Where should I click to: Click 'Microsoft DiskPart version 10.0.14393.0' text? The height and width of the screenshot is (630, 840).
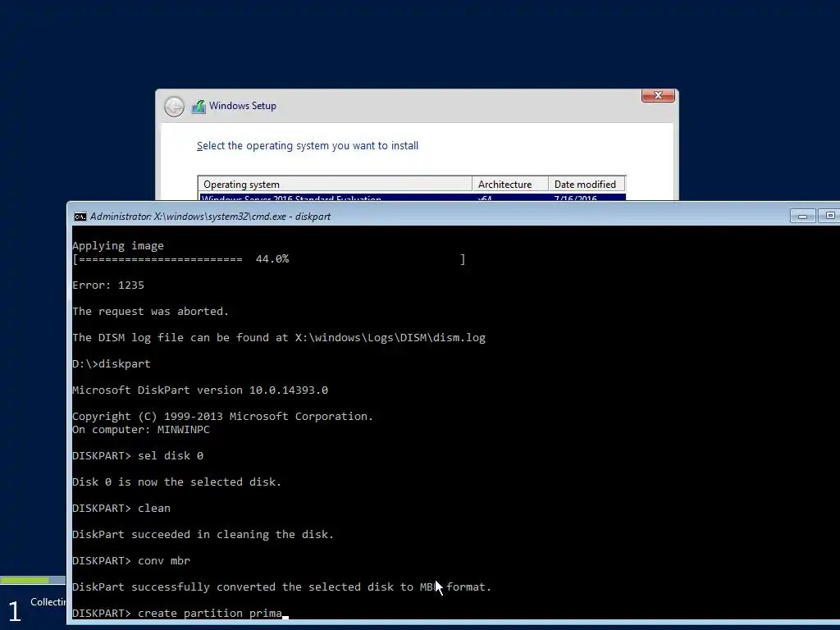[200, 390]
